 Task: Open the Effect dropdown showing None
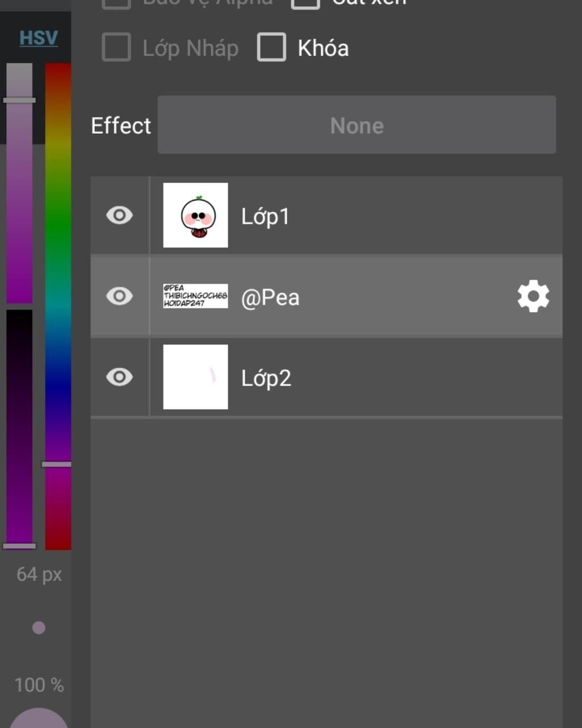[356, 125]
